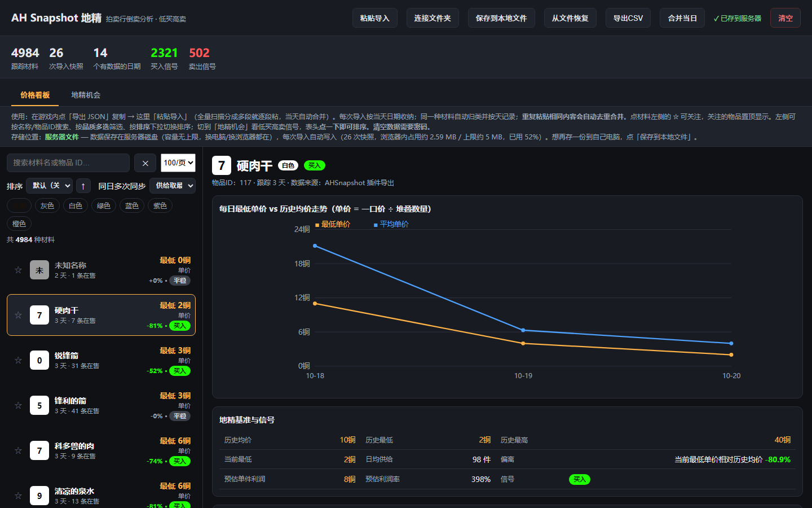
Task: Favorite the 锐锋箭 material with its star
Action: [18, 360]
